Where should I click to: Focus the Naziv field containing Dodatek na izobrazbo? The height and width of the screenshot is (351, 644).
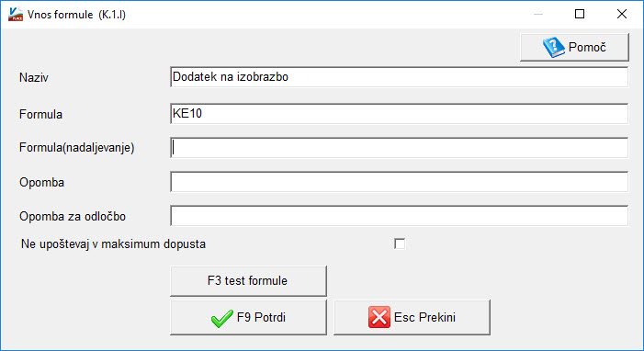click(x=400, y=77)
